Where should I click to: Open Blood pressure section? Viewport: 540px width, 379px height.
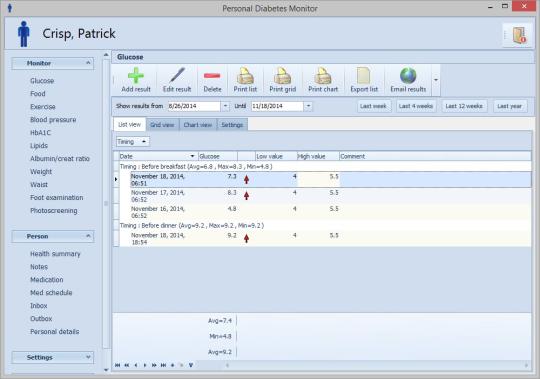(53, 120)
